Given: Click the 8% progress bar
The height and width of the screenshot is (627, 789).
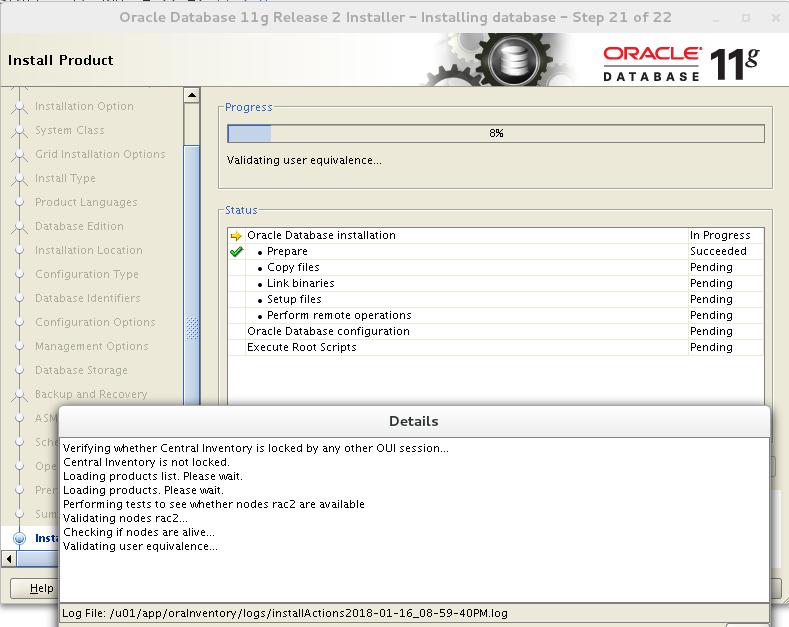Looking at the screenshot, I should [x=496, y=133].
